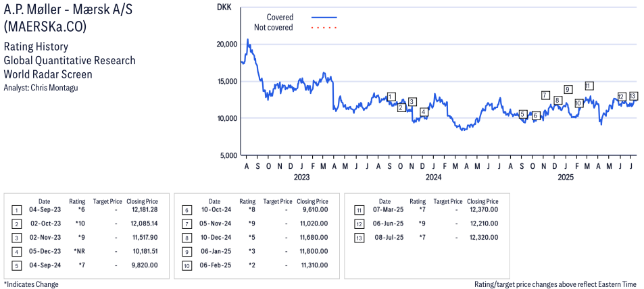This screenshot has width=644, height=289.
Task: Click chart marker 10 on the price line
Action: [578, 103]
